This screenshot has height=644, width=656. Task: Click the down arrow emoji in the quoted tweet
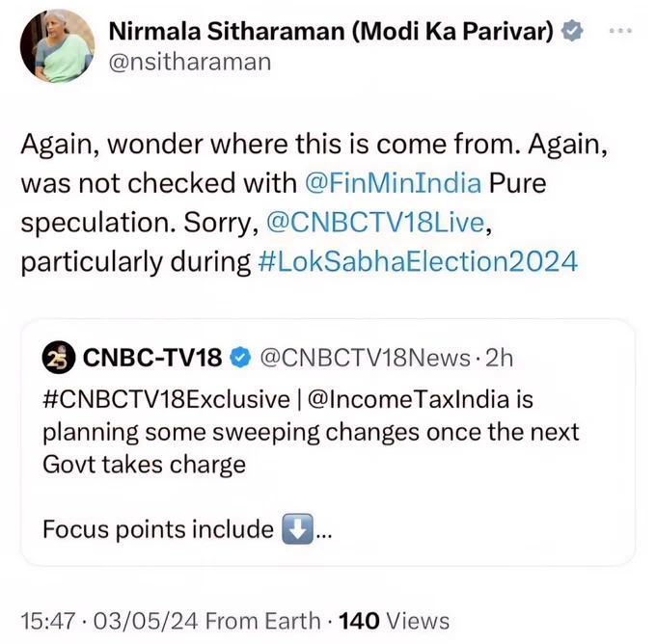coord(297,529)
